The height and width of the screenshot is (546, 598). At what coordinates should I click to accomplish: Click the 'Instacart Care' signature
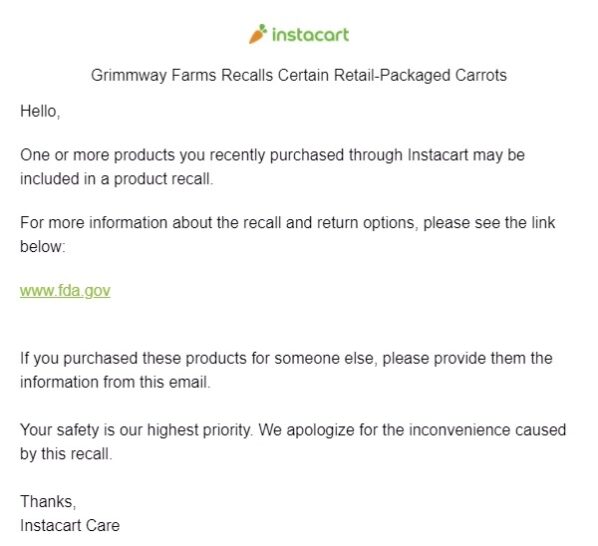click(70, 525)
